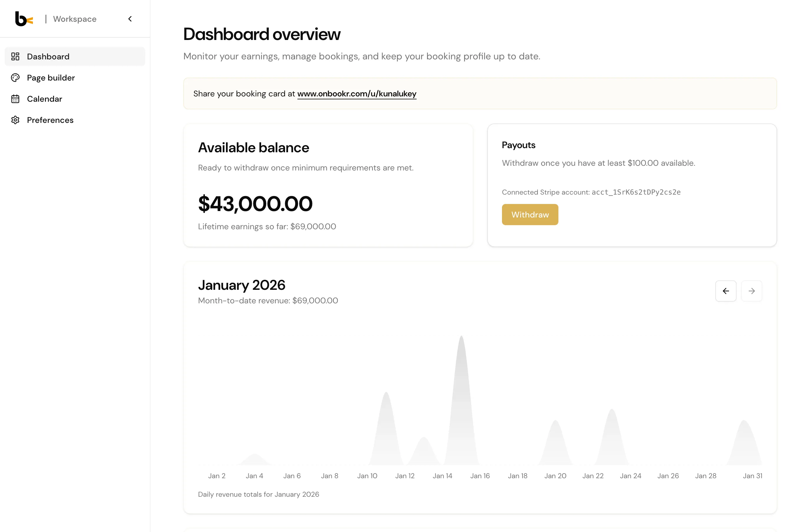Click the $43,000.00 available balance amount
Image resolution: width=810 pixels, height=532 pixels.
click(255, 204)
